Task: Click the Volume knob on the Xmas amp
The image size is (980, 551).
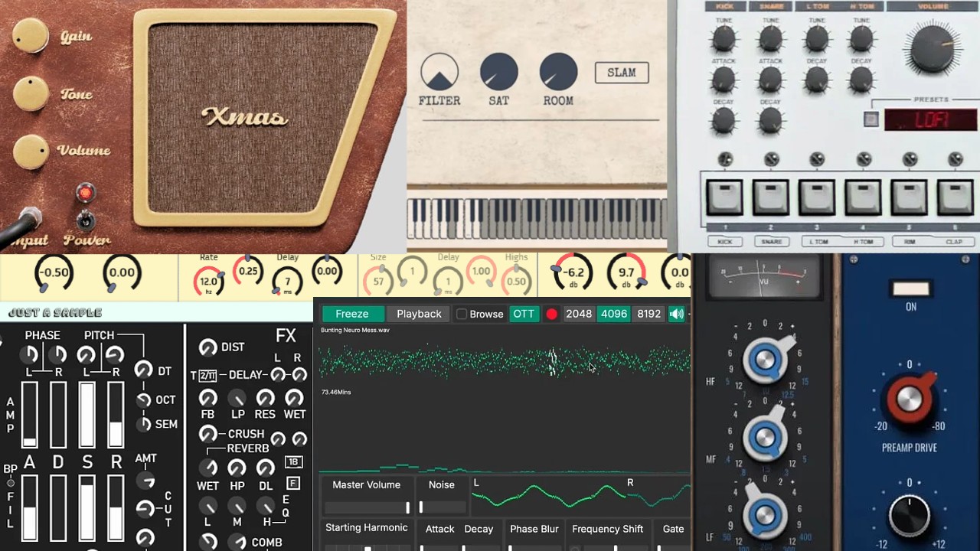Action: 31,152
